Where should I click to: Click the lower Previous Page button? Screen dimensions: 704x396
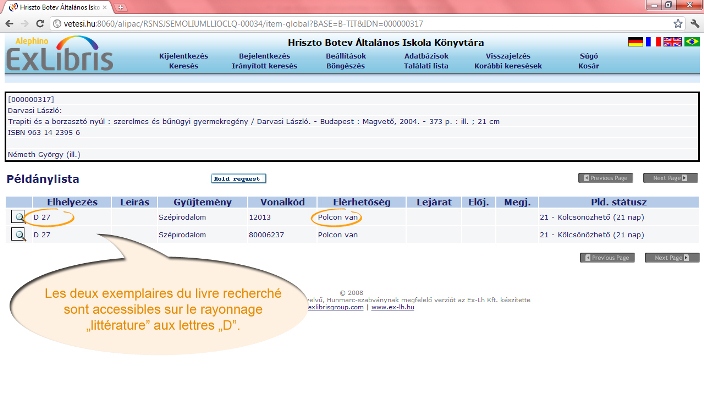[607, 258]
